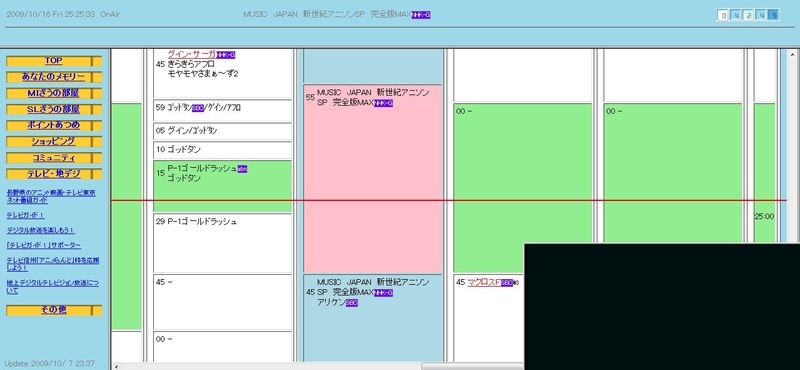Follow the 地上デジタルテレビジョン放送について link
Image resolution: width=800 pixels, height=370 pixels.
click(x=52, y=287)
